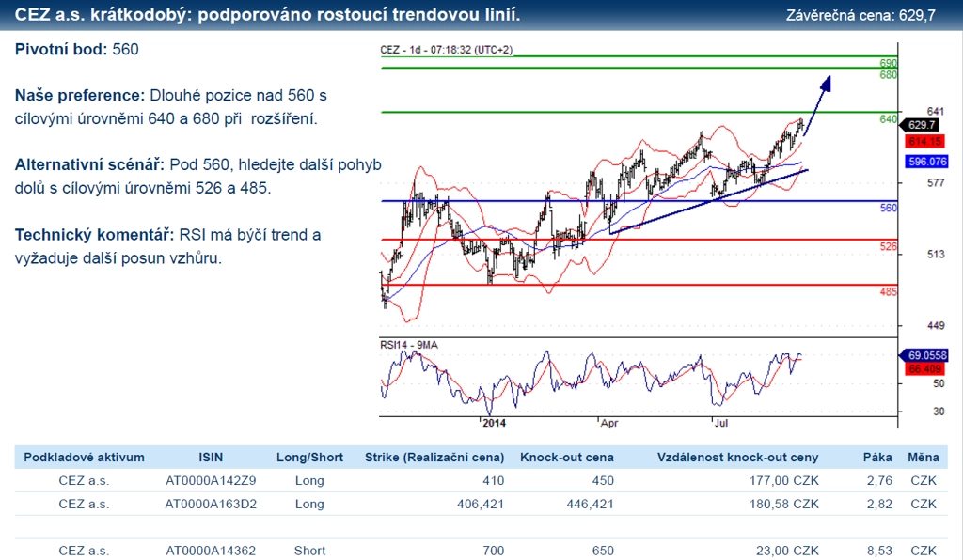963x560 pixels.
Task: Click the black 629.7 last price tag
Action: pyautogui.click(x=921, y=125)
